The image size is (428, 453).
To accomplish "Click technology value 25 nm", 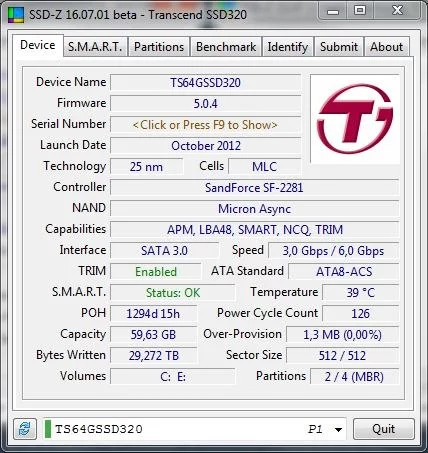I will pyautogui.click(x=146, y=167).
